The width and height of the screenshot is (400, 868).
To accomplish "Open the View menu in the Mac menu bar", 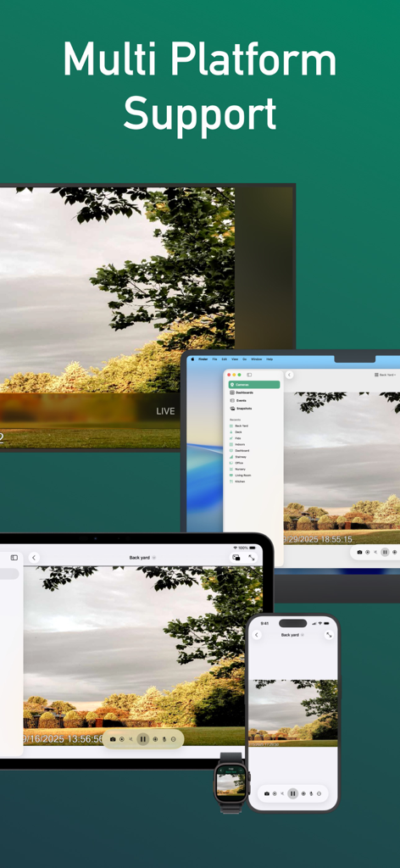I will coord(235,359).
